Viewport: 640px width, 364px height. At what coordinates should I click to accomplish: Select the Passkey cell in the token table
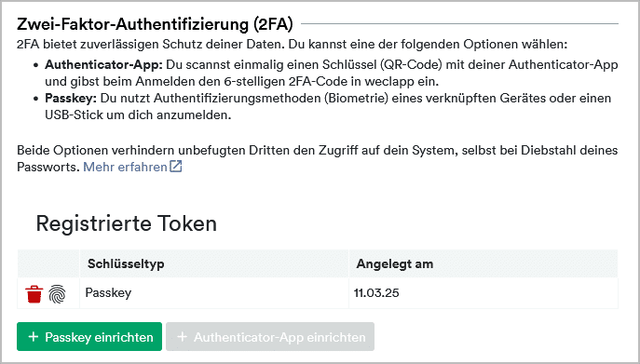click(x=214, y=293)
